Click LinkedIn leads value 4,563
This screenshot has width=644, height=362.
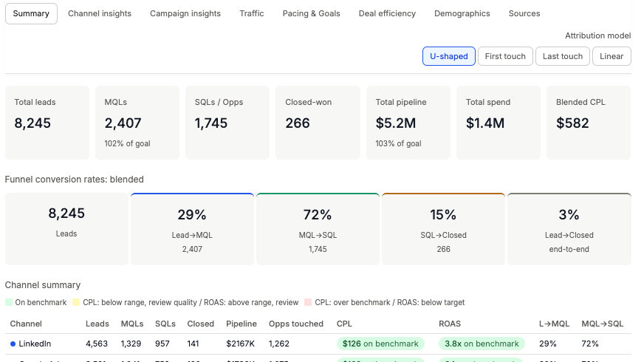point(97,344)
